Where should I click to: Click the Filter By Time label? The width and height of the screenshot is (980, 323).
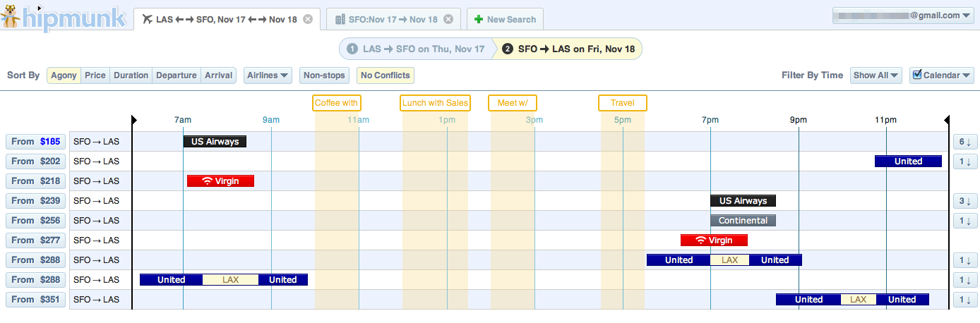coord(813,75)
